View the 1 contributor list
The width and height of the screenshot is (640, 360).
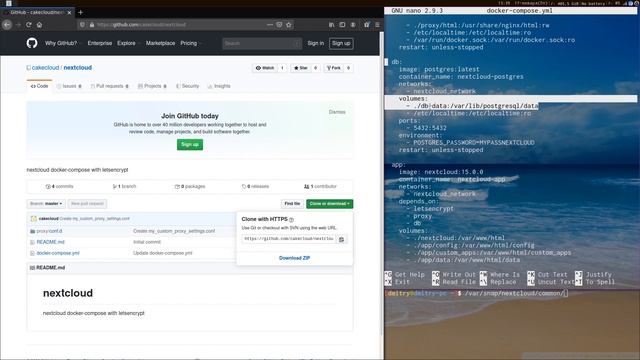(x=320, y=187)
